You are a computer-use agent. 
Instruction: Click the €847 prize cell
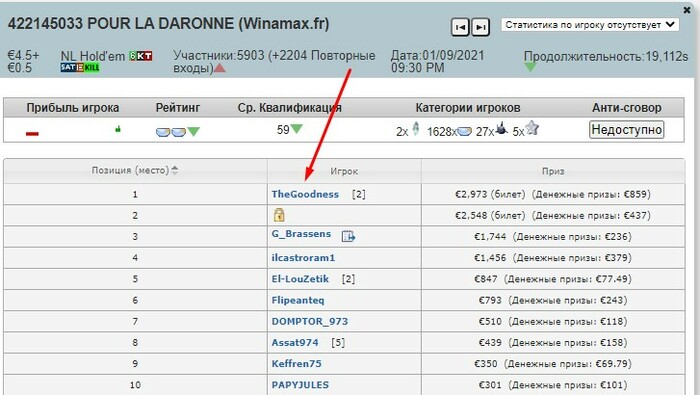pyautogui.click(x=553, y=279)
